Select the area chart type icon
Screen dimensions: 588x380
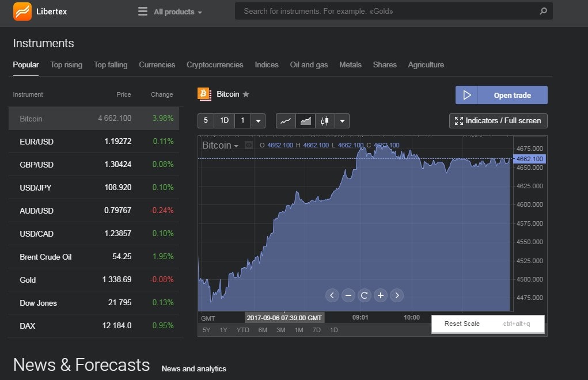click(306, 121)
